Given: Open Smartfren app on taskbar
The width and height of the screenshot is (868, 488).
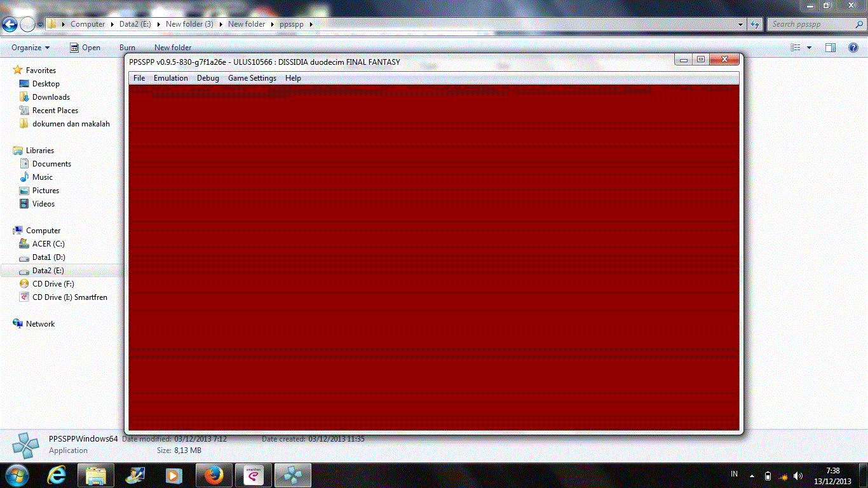Looking at the screenshot, I should pyautogui.click(x=253, y=475).
